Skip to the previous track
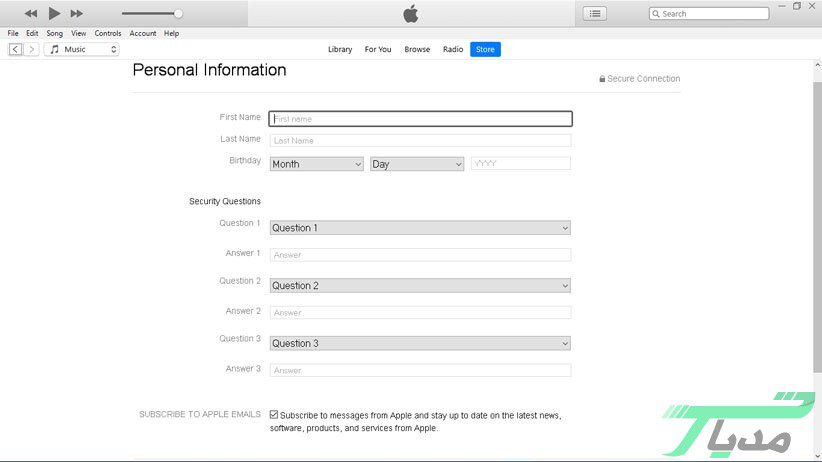Viewport: 822px width, 462px height. coord(31,13)
